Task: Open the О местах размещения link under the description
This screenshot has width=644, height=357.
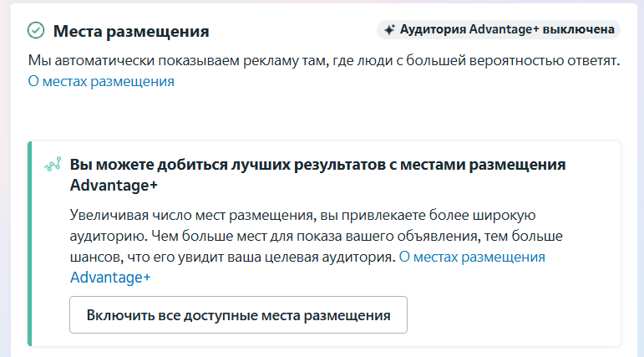Action: [101, 81]
